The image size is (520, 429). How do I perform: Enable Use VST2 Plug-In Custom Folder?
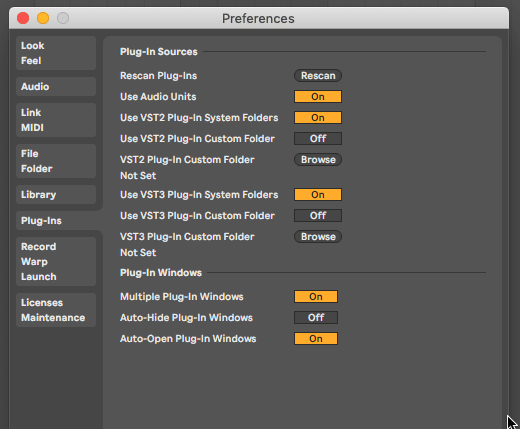tap(318, 139)
